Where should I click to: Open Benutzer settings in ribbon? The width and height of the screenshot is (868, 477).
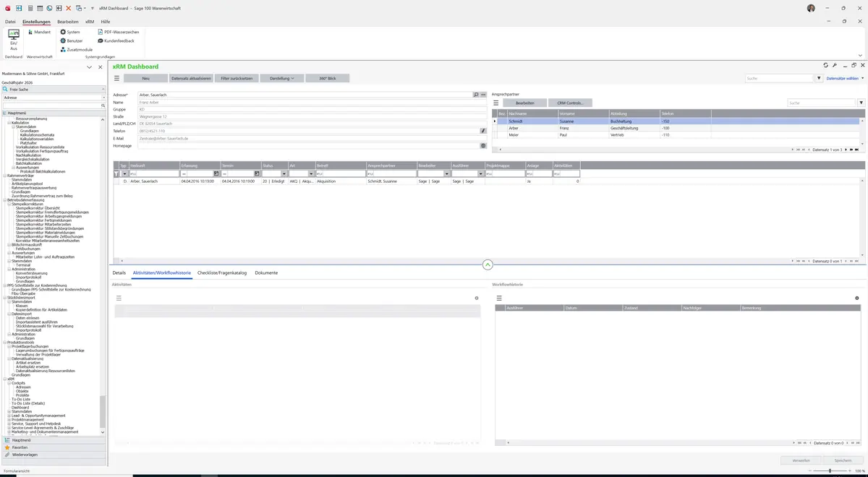pyautogui.click(x=71, y=40)
